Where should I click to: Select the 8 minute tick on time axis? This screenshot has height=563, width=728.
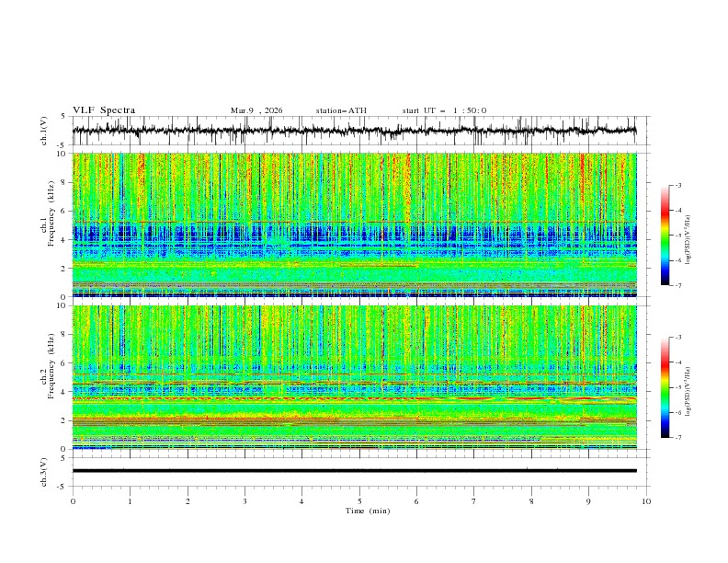click(x=531, y=500)
